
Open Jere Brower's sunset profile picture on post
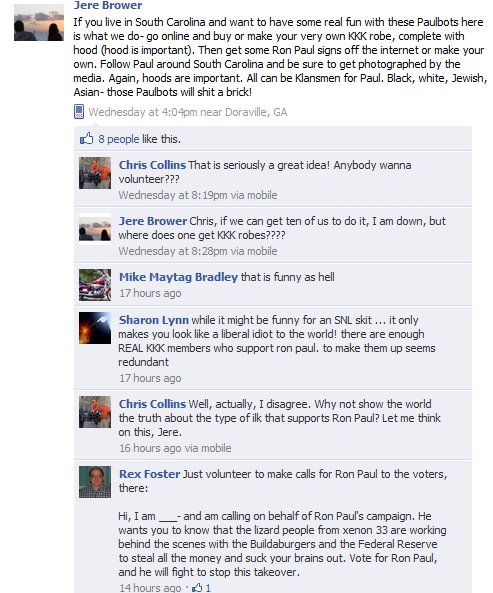(x=39, y=23)
